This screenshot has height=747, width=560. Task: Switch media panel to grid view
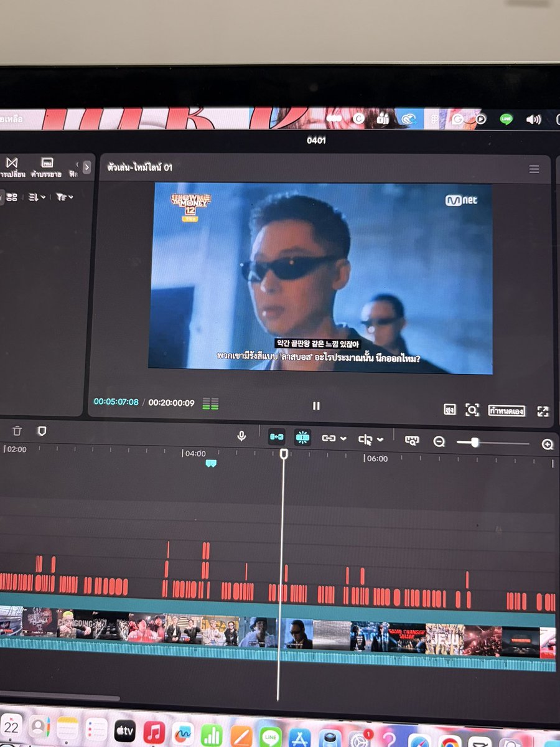tap(12, 197)
